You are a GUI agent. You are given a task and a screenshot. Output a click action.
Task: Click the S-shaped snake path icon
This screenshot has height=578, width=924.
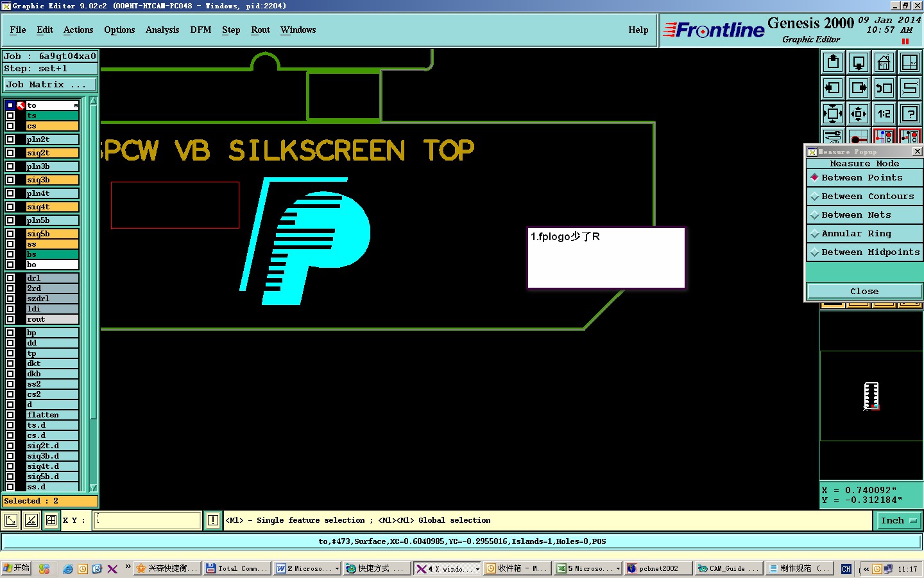(x=910, y=88)
